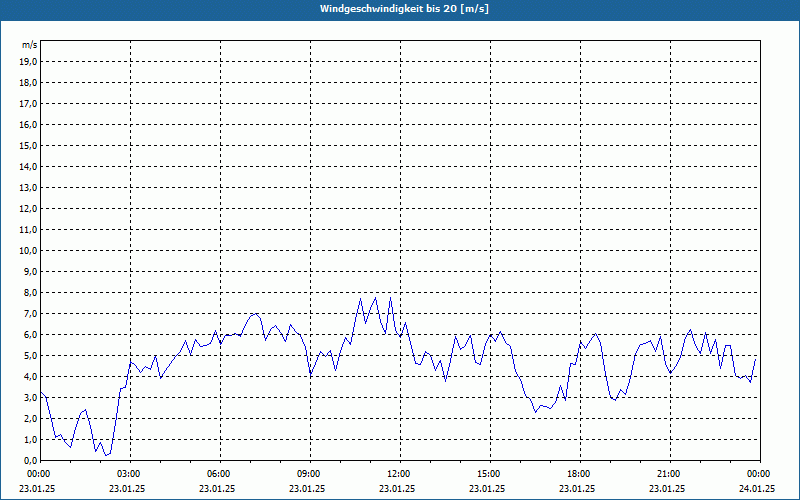800x500 pixels.
Task: Select the 10,0 y-axis label
Action: click(x=28, y=251)
